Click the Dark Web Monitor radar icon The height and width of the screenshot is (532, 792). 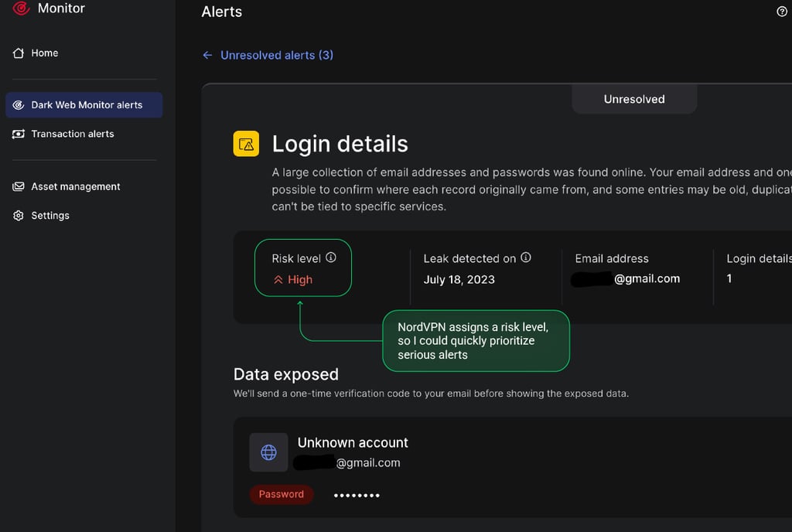tap(19, 105)
